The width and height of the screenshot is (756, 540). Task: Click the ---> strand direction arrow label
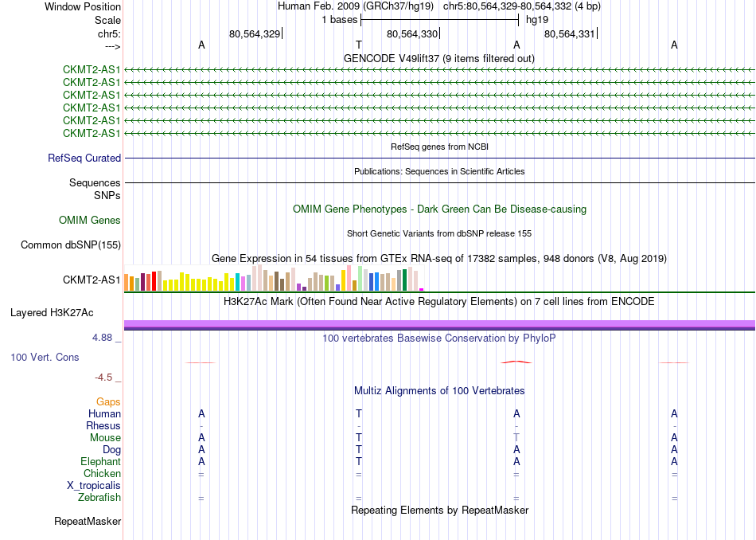(x=112, y=46)
